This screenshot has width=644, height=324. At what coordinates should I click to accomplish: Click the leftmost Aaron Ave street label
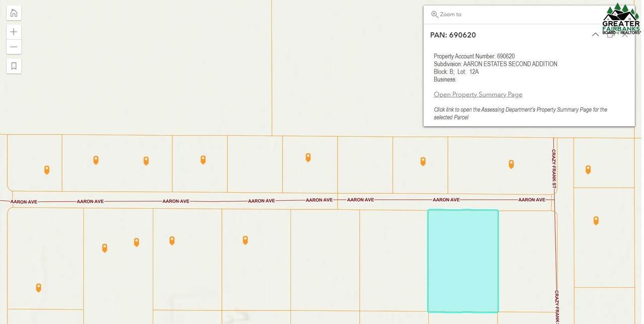[24, 202]
